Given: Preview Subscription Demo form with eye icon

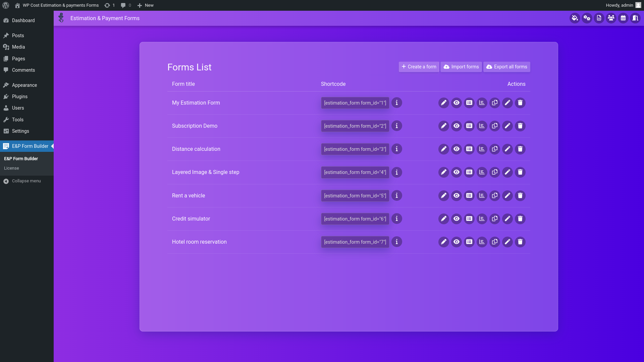Looking at the screenshot, I should pos(457,126).
